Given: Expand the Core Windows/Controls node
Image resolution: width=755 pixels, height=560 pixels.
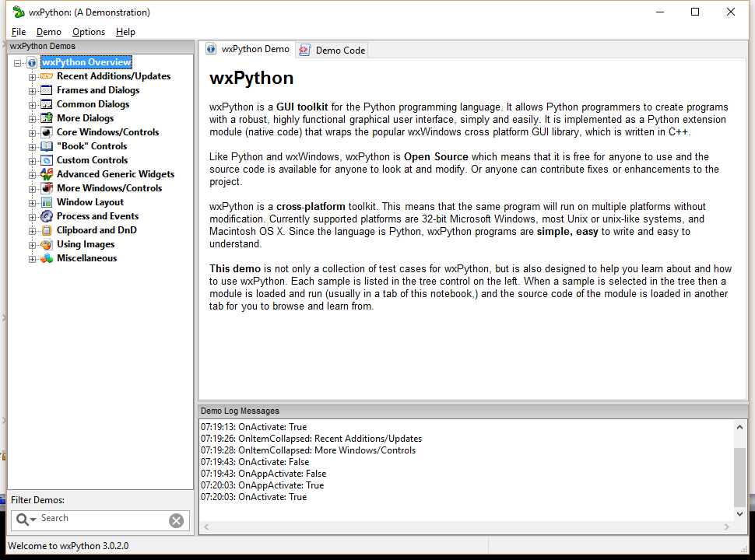Looking at the screenshot, I should (32, 133).
